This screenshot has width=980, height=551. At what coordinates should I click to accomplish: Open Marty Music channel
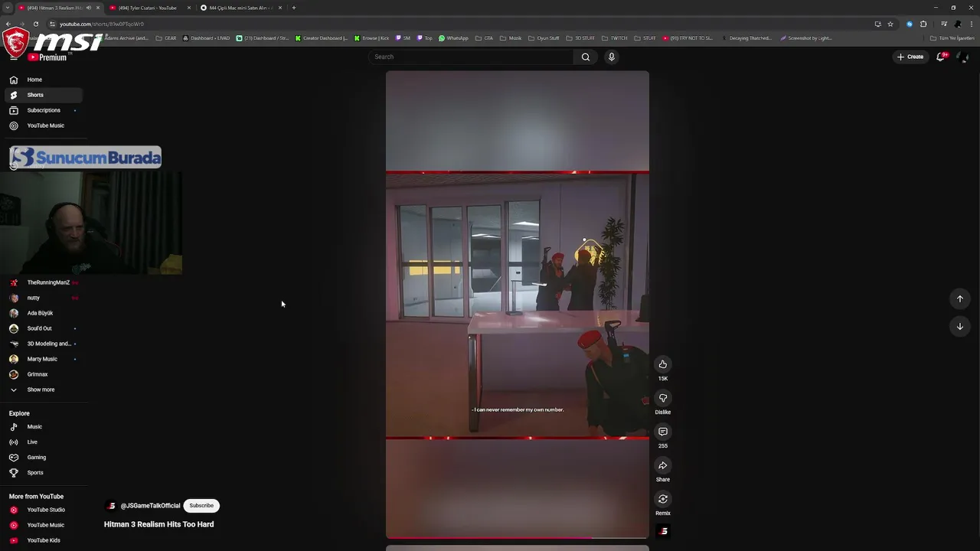pos(42,359)
